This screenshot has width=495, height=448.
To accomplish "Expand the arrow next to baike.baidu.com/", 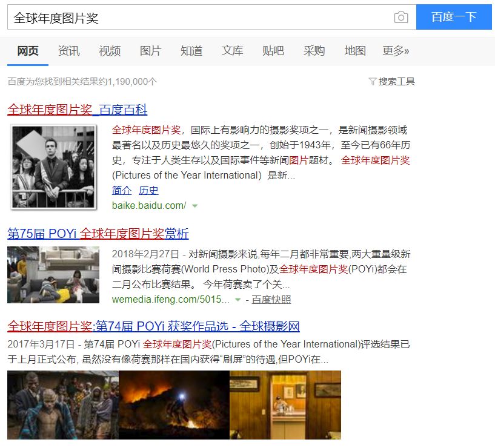I will point(194,206).
